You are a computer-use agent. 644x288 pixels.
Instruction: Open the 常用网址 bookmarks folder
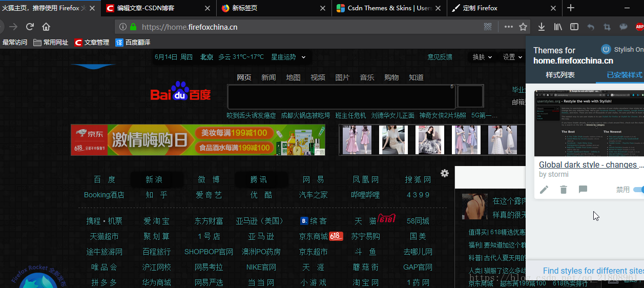coord(51,43)
